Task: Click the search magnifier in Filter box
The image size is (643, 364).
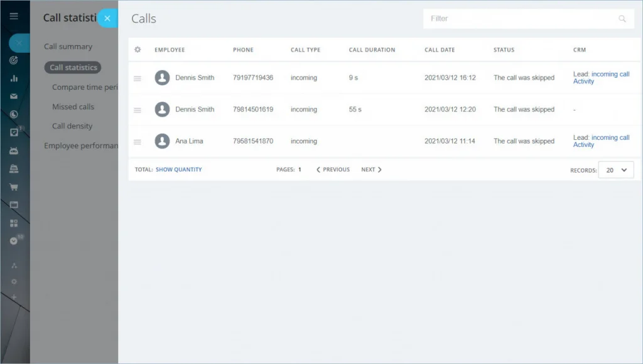Action: [622, 18]
